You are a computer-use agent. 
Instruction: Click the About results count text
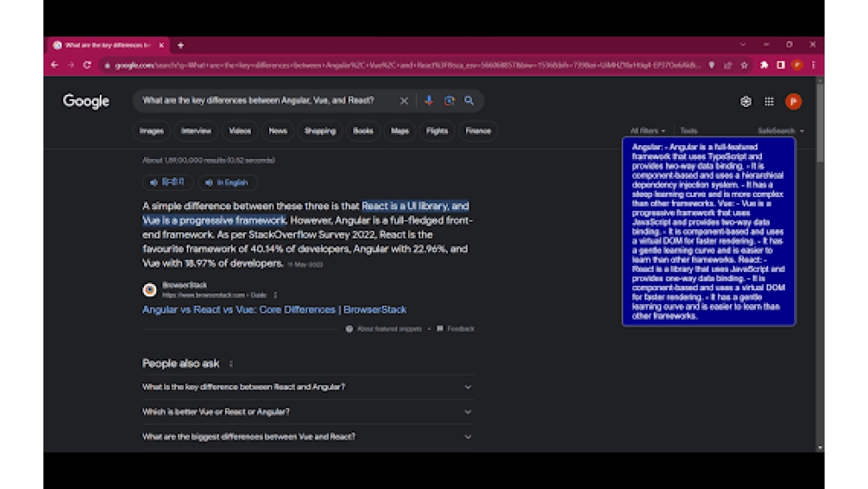tap(208, 161)
